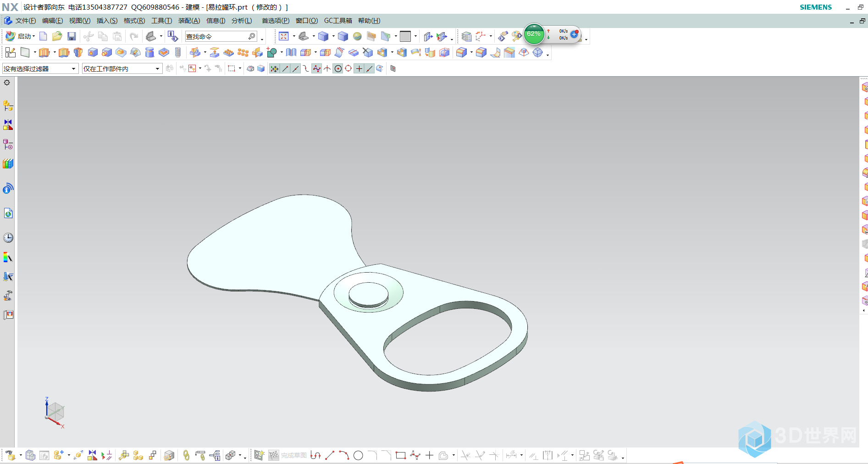Click the 62% green usage indicator
The image size is (868, 464).
(x=534, y=34)
